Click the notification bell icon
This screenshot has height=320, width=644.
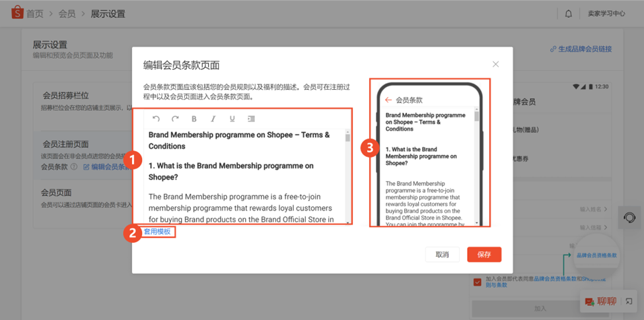click(x=569, y=14)
